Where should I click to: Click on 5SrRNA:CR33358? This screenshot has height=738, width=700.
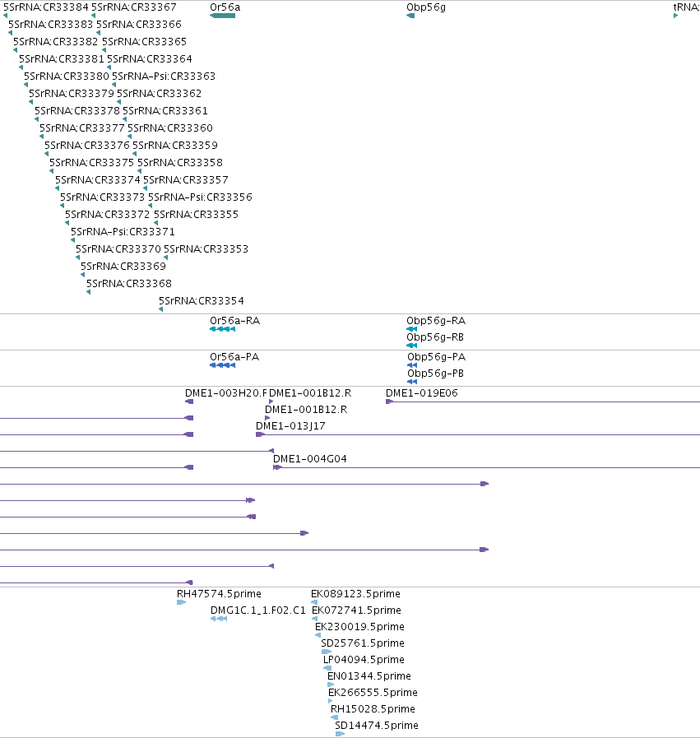tap(180, 163)
